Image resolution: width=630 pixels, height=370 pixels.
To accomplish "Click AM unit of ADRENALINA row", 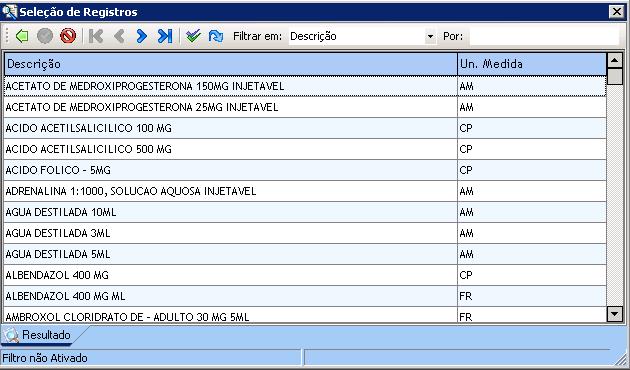I will pos(466,191).
